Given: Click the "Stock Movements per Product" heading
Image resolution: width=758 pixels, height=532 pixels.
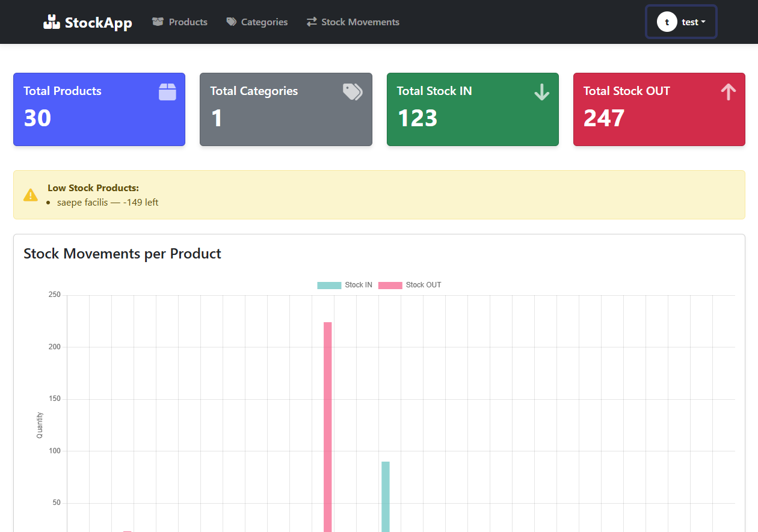Looking at the screenshot, I should (x=122, y=254).
